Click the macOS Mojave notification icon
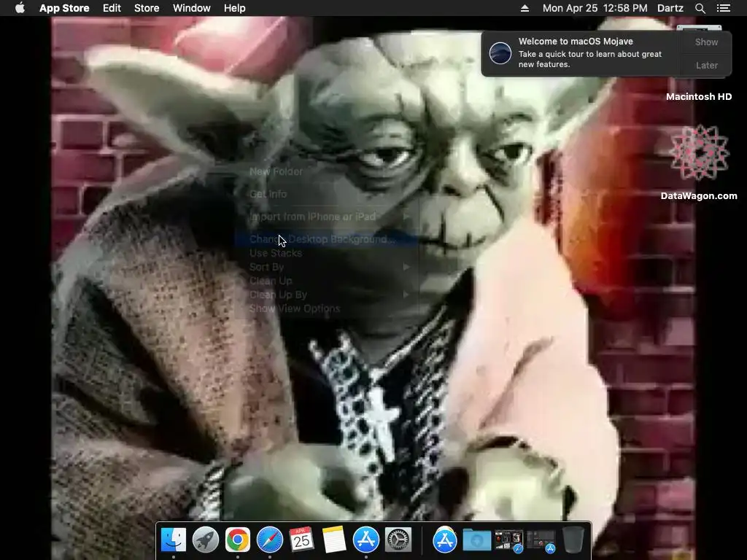Viewport: 747px width, 560px height. coord(500,52)
